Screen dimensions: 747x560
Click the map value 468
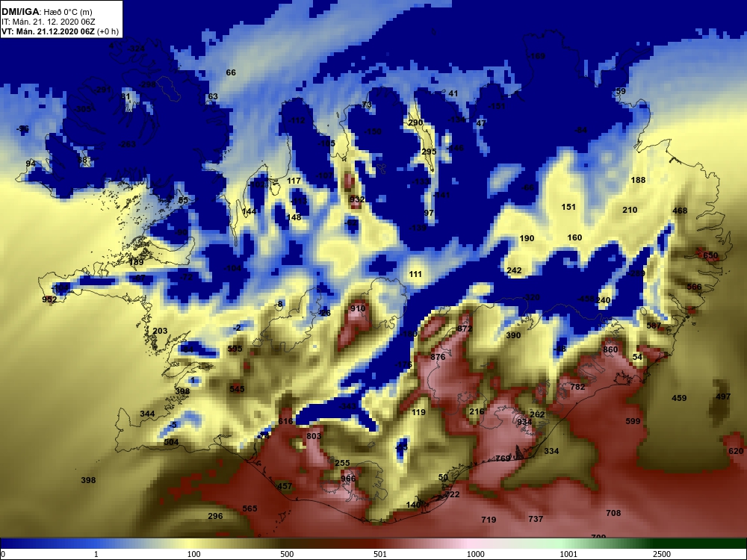(x=680, y=211)
